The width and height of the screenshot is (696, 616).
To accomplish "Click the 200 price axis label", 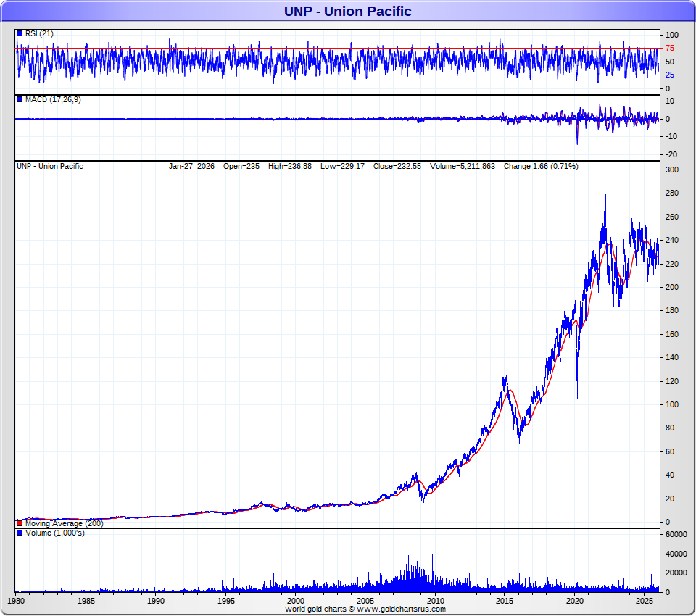I will point(672,287).
